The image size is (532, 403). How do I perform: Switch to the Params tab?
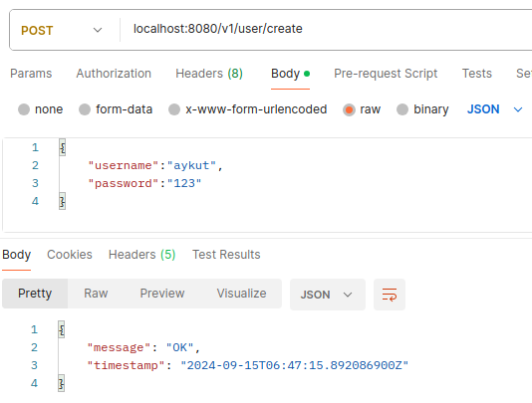point(31,74)
